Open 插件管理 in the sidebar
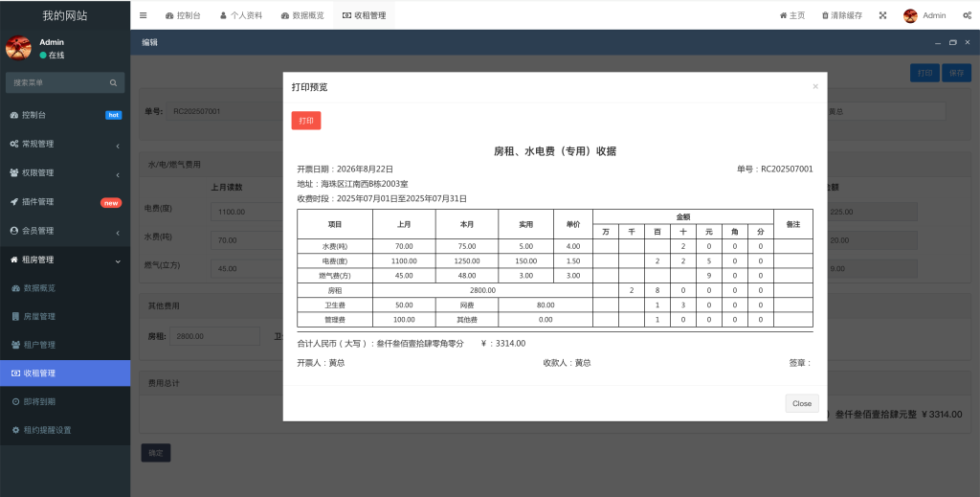 coord(65,202)
